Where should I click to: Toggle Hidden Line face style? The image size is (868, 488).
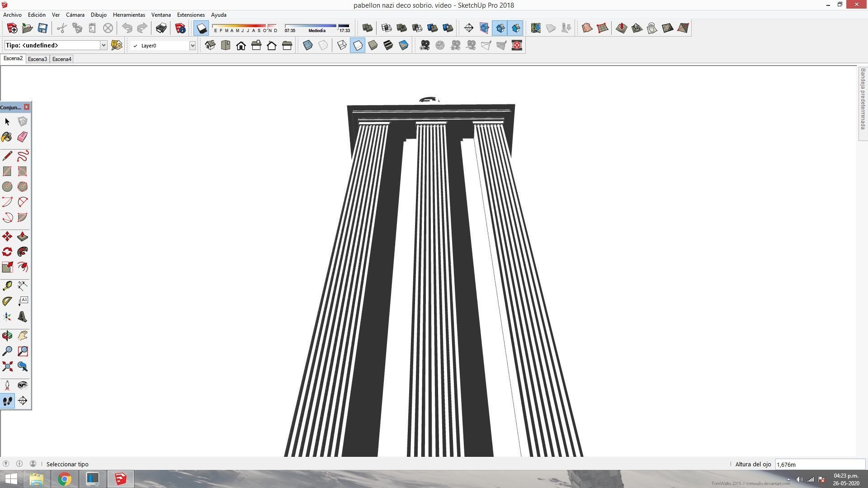pos(358,45)
